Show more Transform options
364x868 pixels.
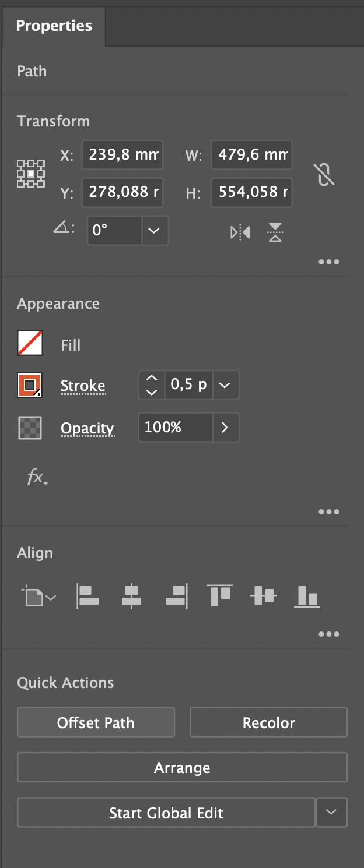[x=329, y=262]
